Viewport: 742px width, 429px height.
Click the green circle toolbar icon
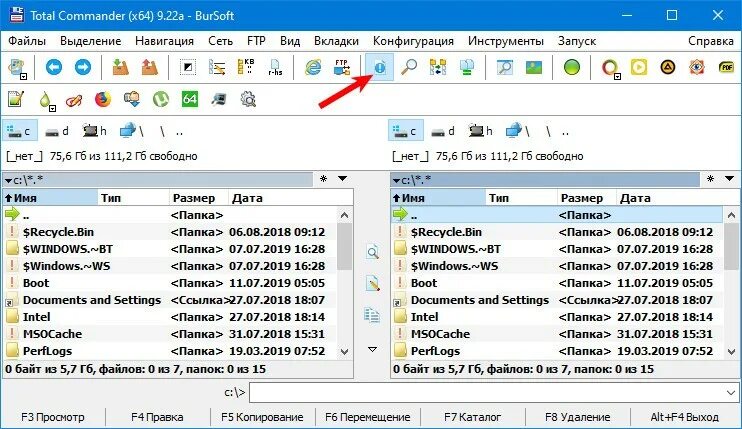[572, 67]
